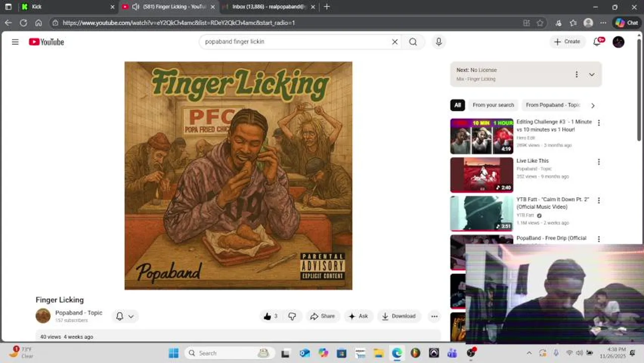
Task: Open the tab actions menu icon
Action: point(8,7)
